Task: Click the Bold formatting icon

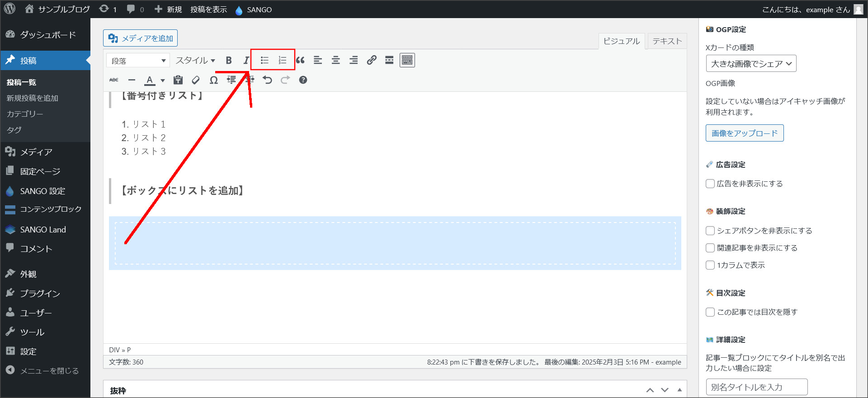Action: pos(229,60)
